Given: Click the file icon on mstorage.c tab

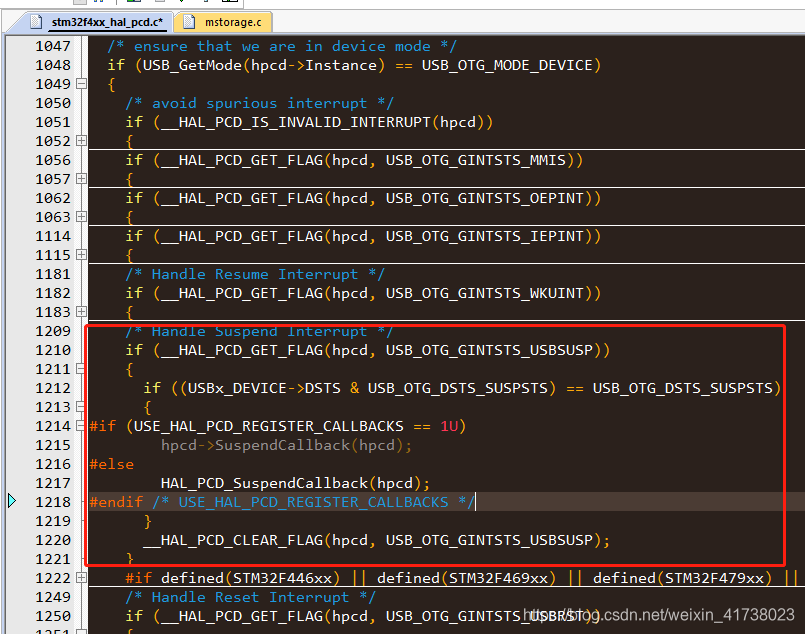Looking at the screenshot, I should click(x=189, y=22).
